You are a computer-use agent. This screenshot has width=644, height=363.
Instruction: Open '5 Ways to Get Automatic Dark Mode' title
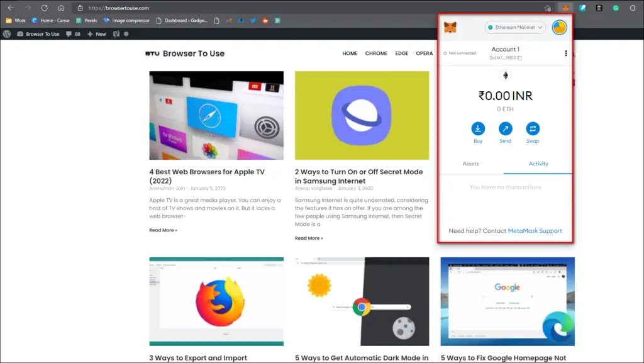(x=362, y=358)
